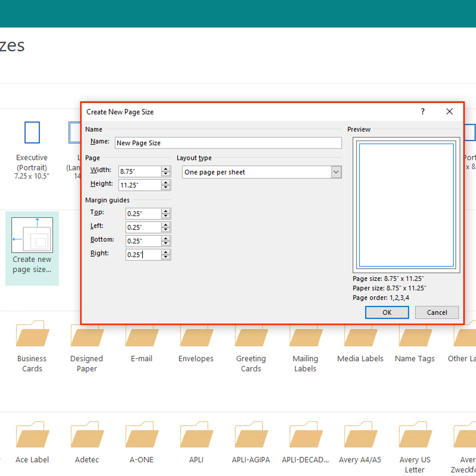Screen dimensions: 476x476
Task: Open the Layout type dropdown
Action: [x=336, y=172]
